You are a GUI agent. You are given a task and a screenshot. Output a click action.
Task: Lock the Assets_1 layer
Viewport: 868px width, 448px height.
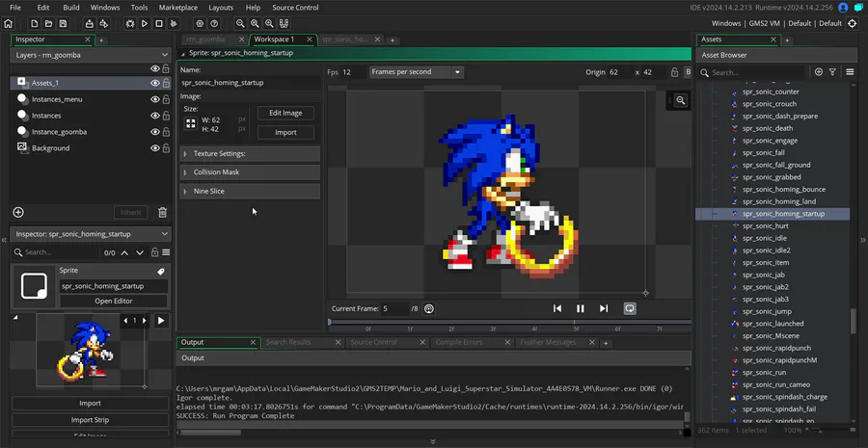(x=166, y=83)
